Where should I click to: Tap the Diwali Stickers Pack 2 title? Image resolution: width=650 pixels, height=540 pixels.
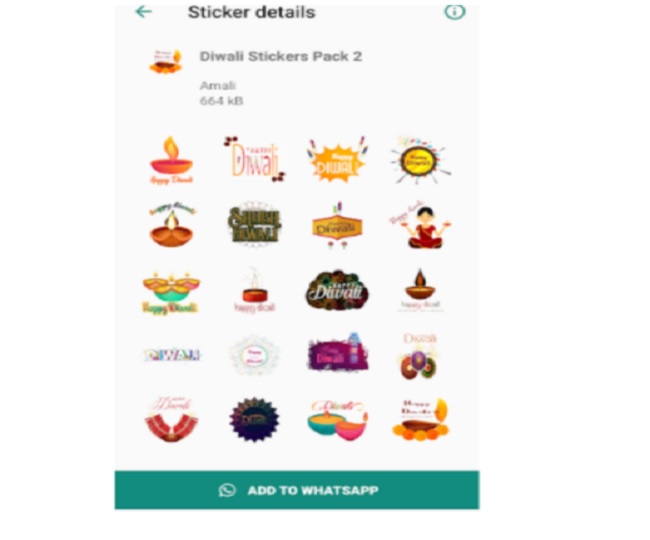click(281, 56)
